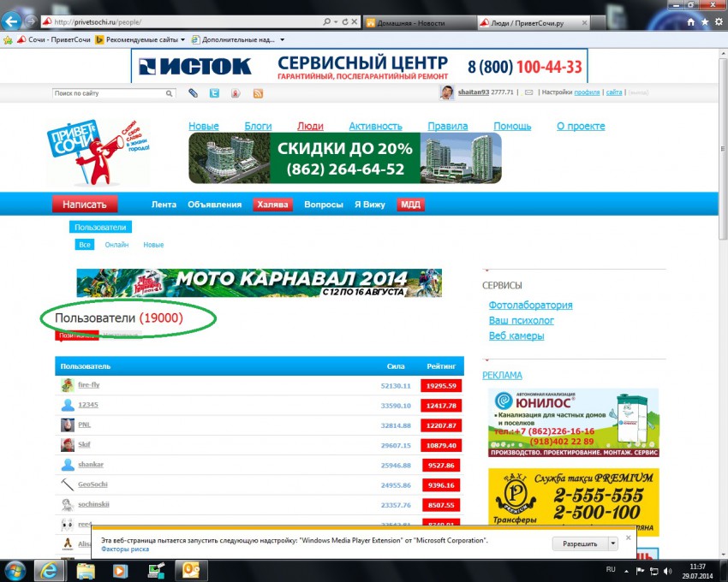The image size is (728, 582).
Task: Expand the Разрешить button dropdown arrow
Action: tap(612, 543)
